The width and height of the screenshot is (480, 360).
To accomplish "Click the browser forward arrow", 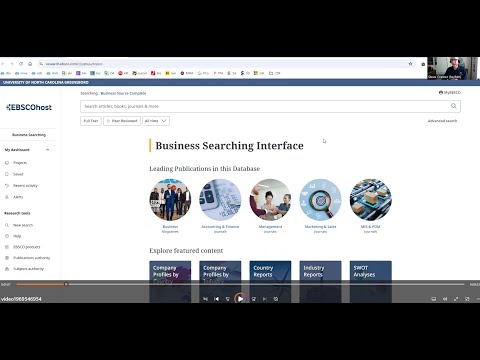I will [12, 64].
